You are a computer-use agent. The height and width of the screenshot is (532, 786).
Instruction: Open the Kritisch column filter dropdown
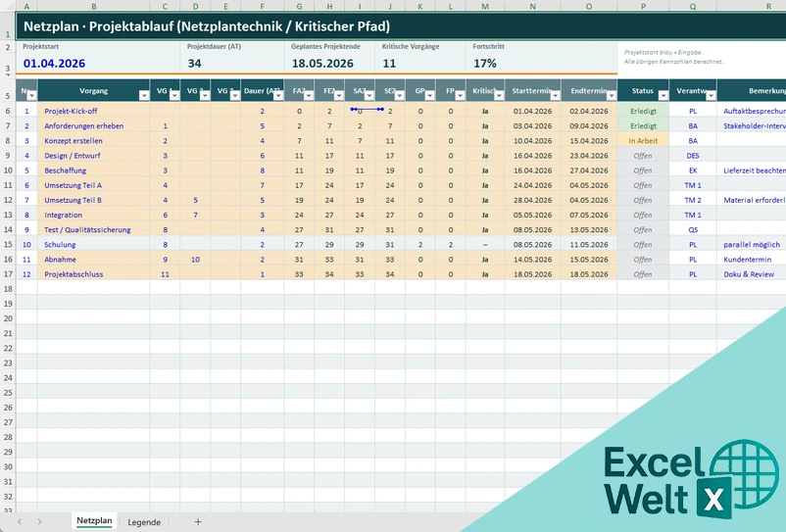click(x=499, y=95)
